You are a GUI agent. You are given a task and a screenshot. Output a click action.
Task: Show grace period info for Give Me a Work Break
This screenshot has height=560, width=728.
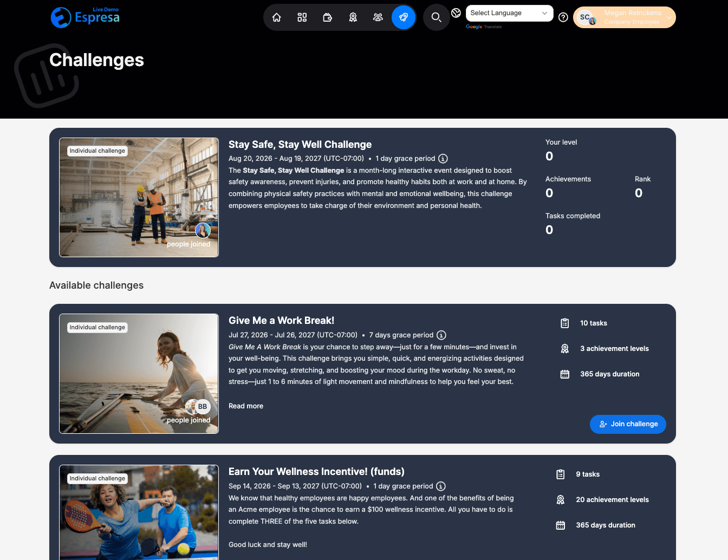tap(441, 335)
